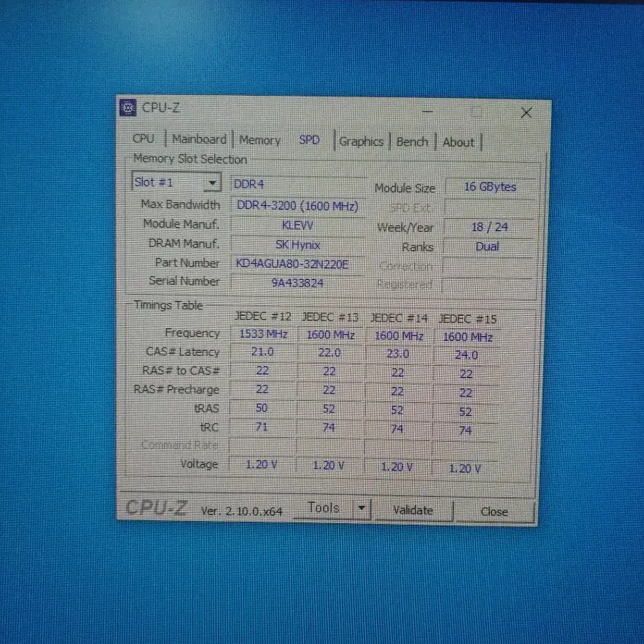644x644 pixels.
Task: Click the DDR4 memory type field
Action: pos(298,184)
